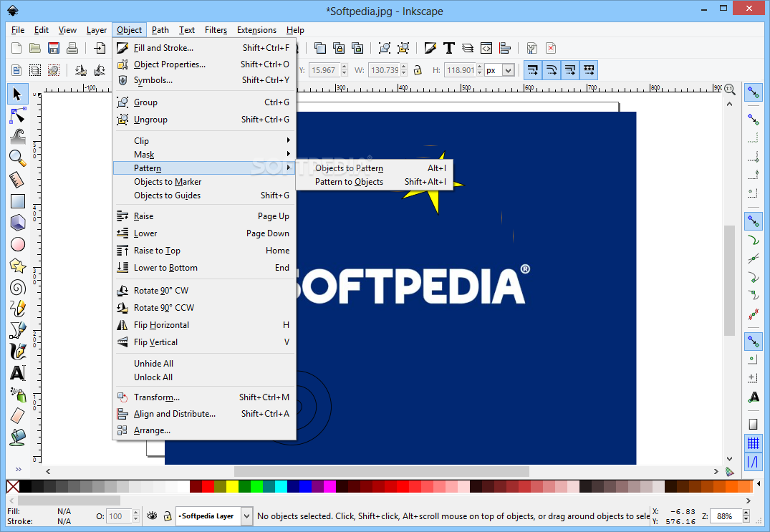770x532 pixels.
Task: Expand the toolbox overflow chevron
Action: point(18,469)
